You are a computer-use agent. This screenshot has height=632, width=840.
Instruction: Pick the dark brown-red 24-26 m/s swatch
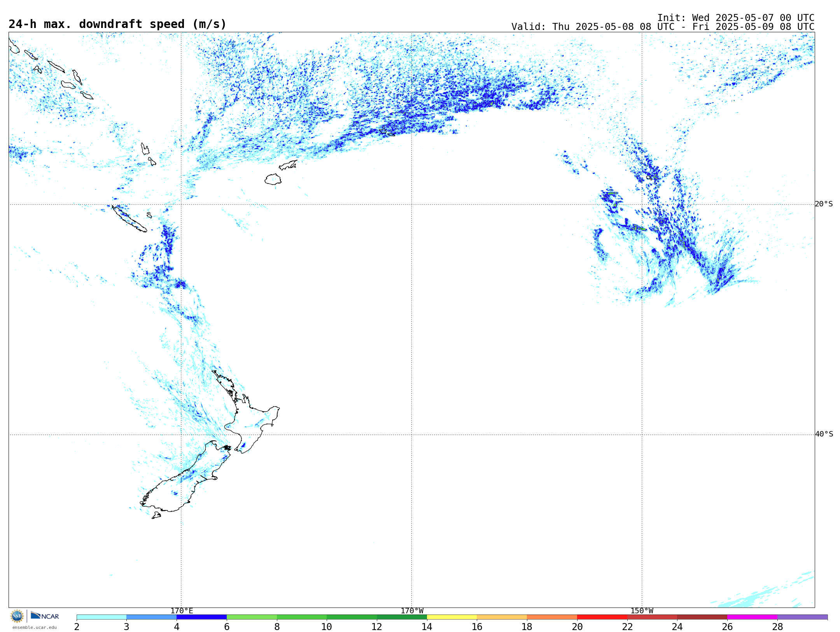[702, 617]
